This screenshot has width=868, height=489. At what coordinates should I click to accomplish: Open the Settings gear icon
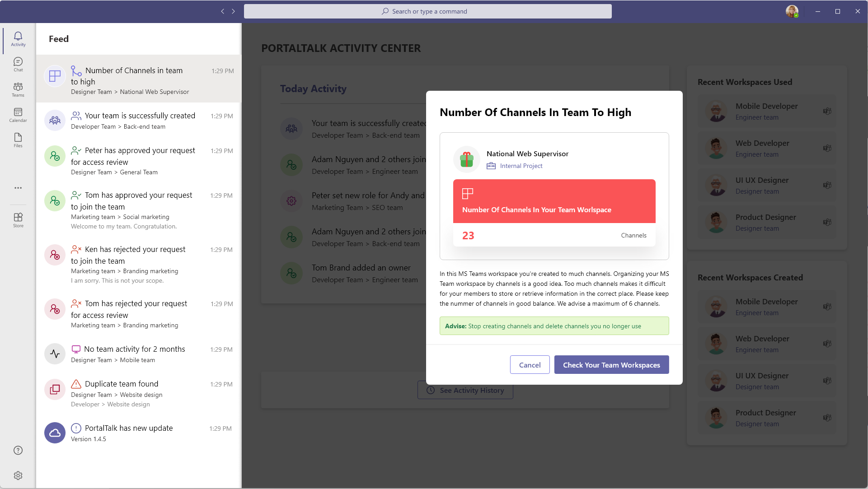tap(18, 475)
